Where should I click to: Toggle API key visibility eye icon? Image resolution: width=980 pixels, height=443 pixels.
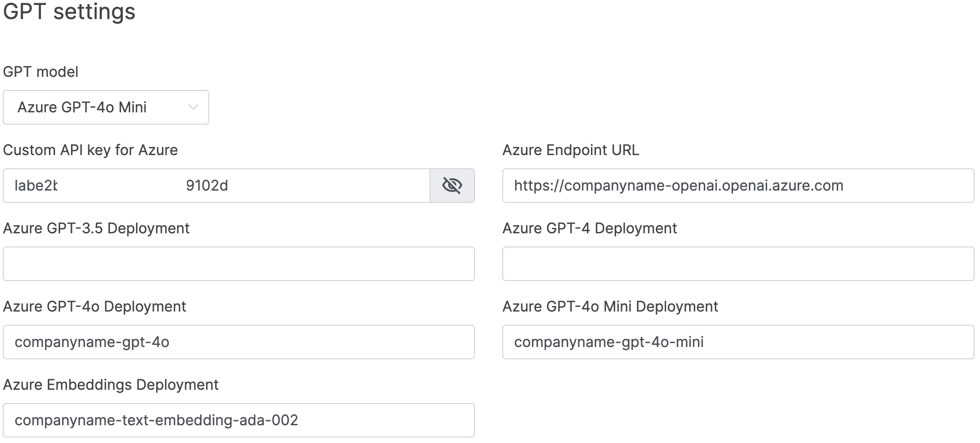click(452, 186)
